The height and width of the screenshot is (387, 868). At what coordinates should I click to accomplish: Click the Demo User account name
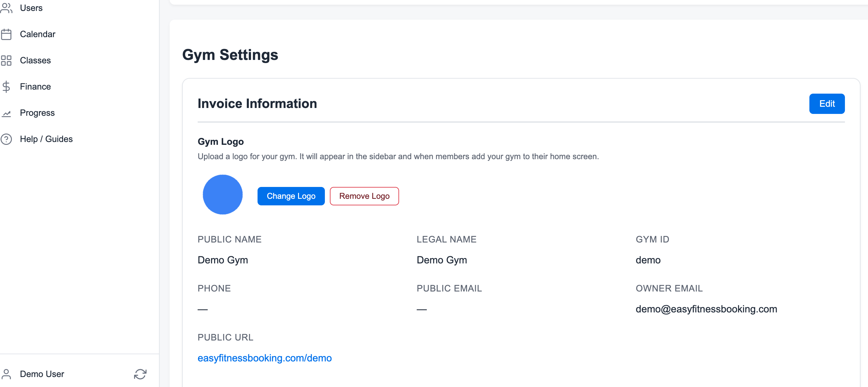point(42,374)
